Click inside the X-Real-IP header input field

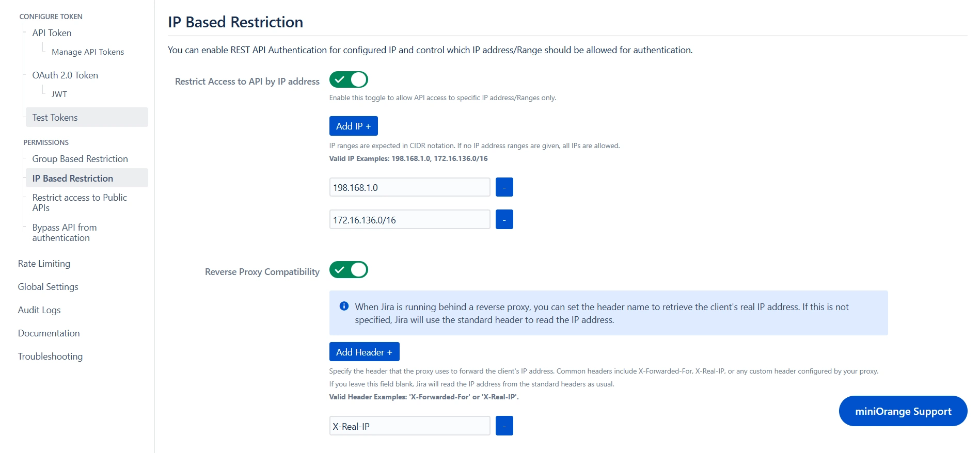point(409,425)
